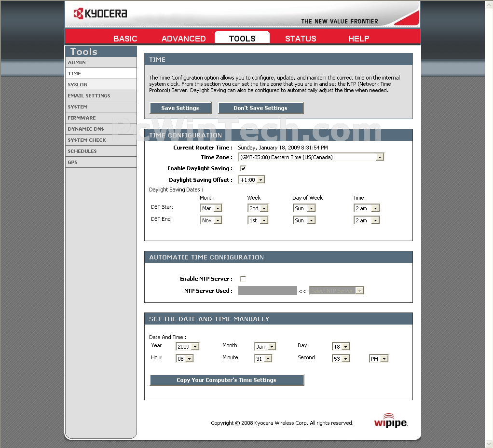493x448 pixels.
Task: Open DST Start Month dropdown
Action: [x=211, y=208]
